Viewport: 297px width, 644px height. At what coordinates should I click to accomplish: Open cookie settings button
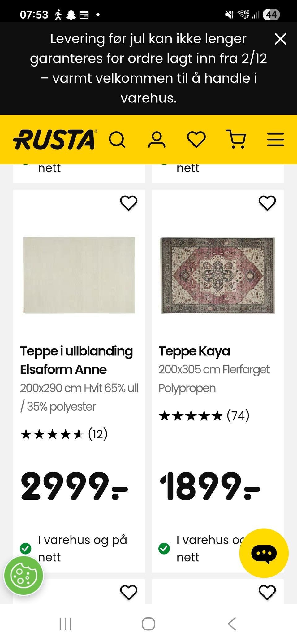pyautogui.click(x=24, y=576)
